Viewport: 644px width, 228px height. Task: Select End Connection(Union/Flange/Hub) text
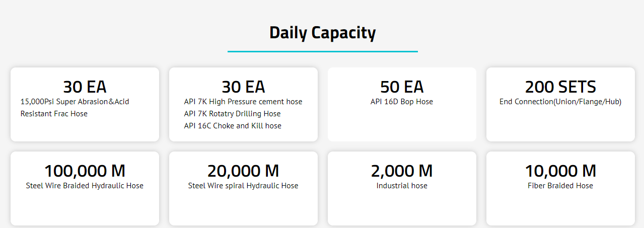pos(560,102)
